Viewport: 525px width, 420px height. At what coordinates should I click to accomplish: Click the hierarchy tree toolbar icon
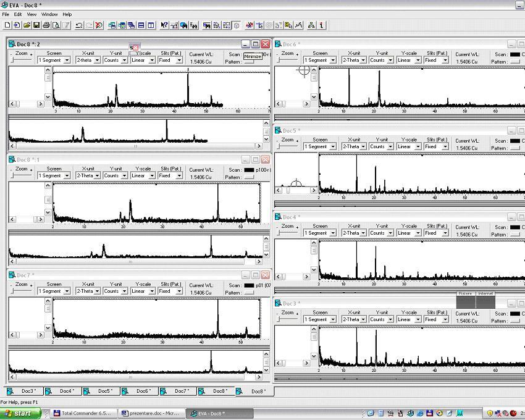tap(311, 25)
